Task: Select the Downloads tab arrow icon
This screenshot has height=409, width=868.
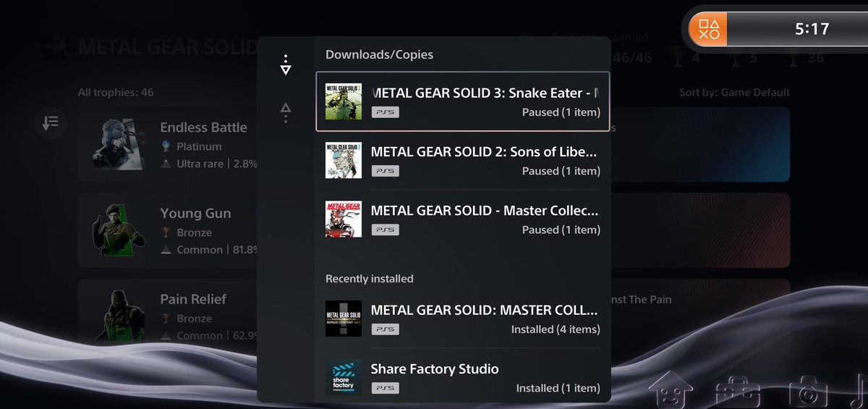Action: (286, 64)
